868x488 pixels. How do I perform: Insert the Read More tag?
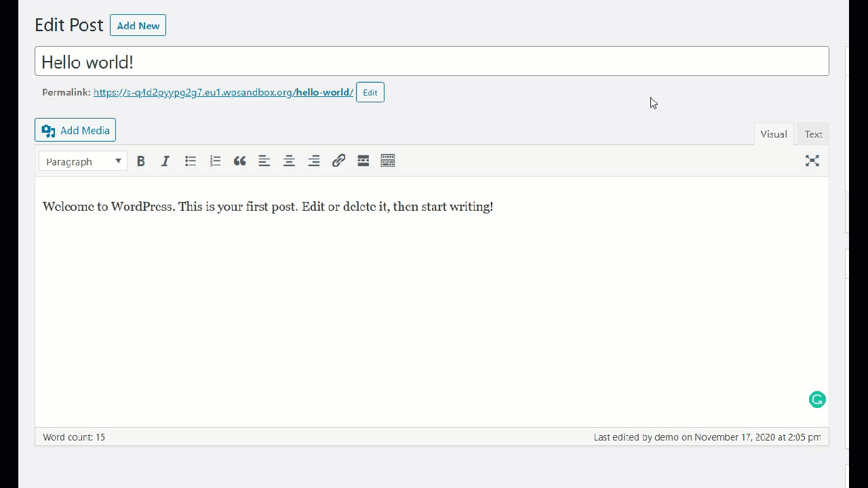point(363,161)
